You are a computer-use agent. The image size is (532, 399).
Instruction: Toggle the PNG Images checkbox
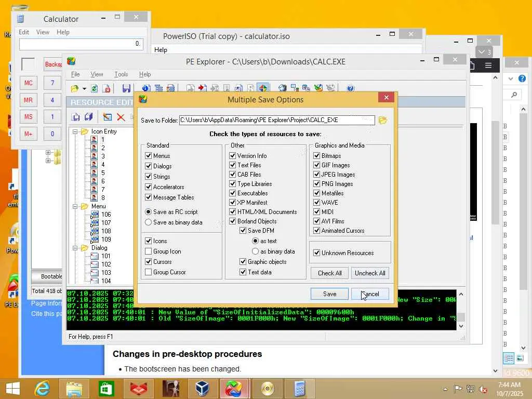point(316,184)
